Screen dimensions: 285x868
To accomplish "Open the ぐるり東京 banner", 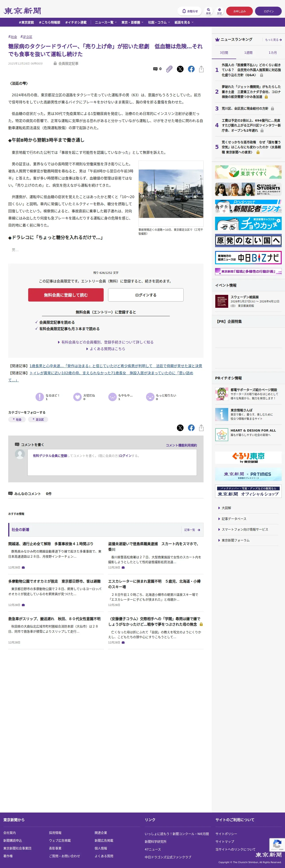I will point(248,457).
